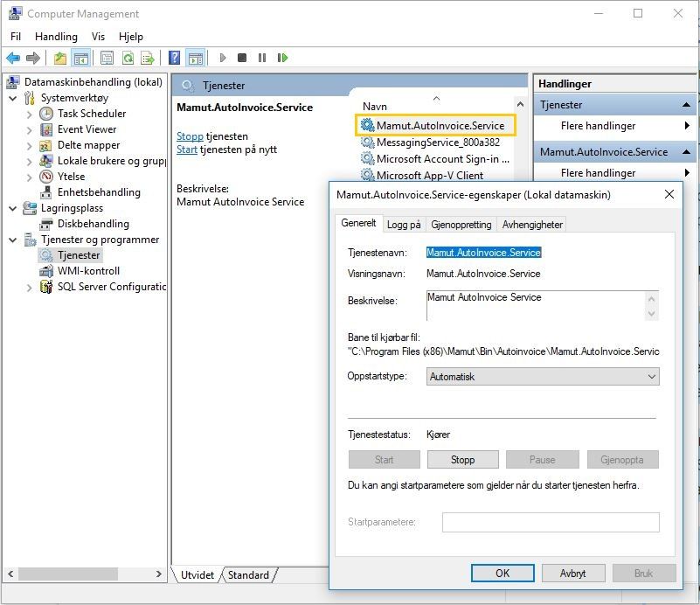Expand the Event Viewer node
The image size is (700, 605).
30,130
